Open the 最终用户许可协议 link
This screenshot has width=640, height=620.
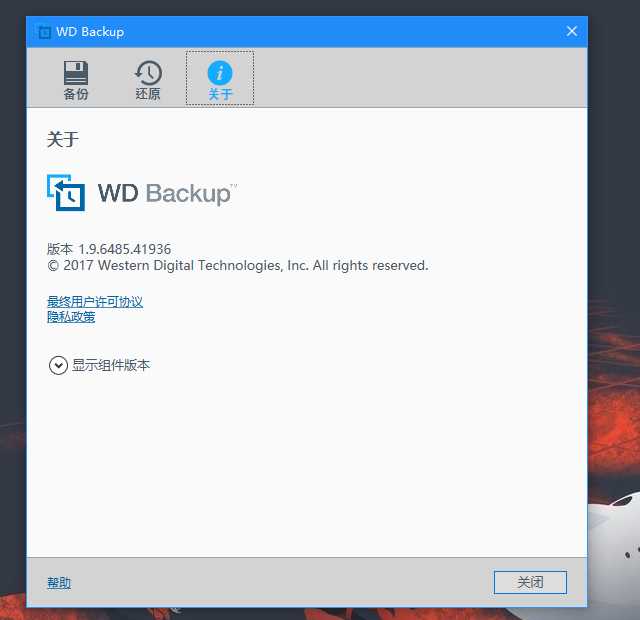click(x=95, y=302)
